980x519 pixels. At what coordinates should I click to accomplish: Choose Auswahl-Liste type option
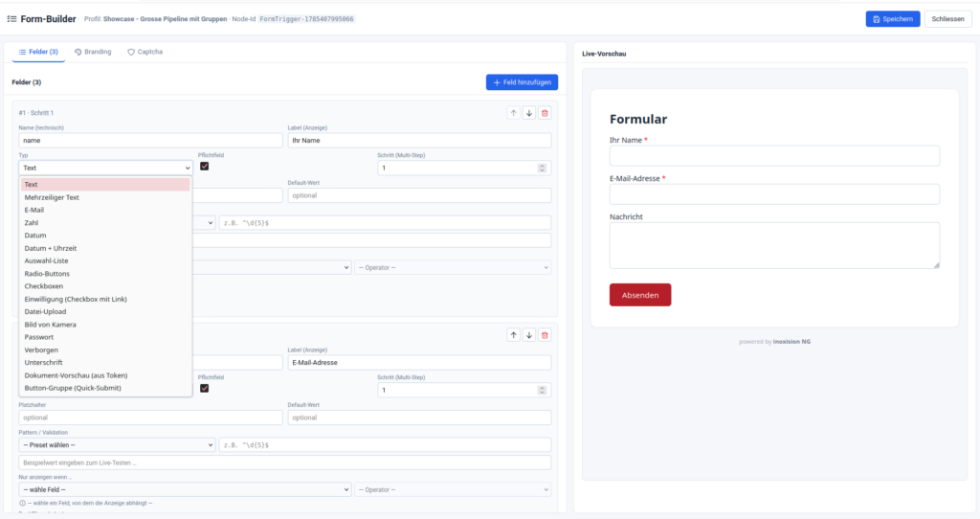105,260
